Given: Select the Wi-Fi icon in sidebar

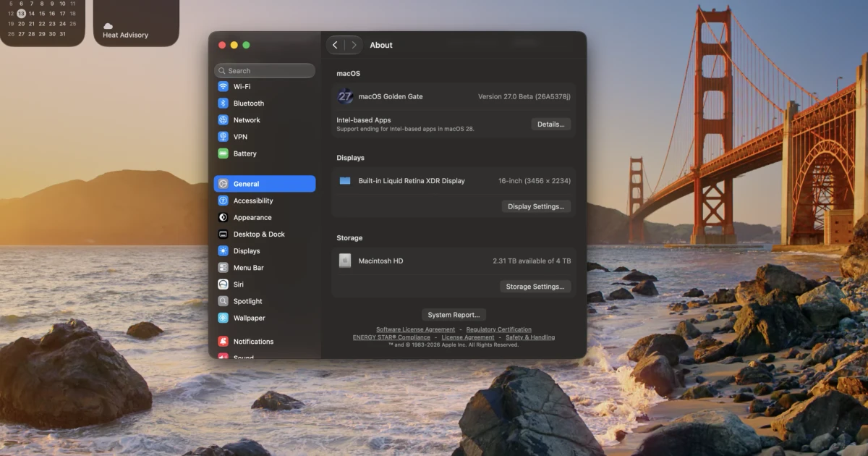Looking at the screenshot, I should [x=224, y=86].
